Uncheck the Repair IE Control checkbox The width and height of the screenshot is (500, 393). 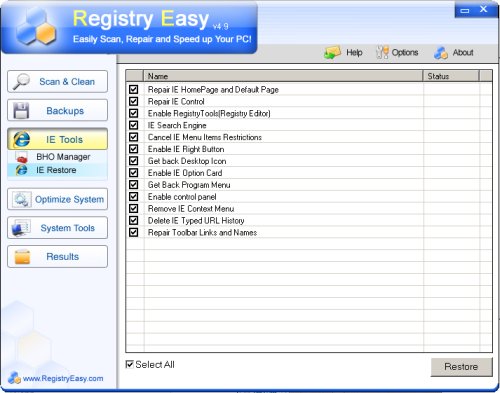134,101
